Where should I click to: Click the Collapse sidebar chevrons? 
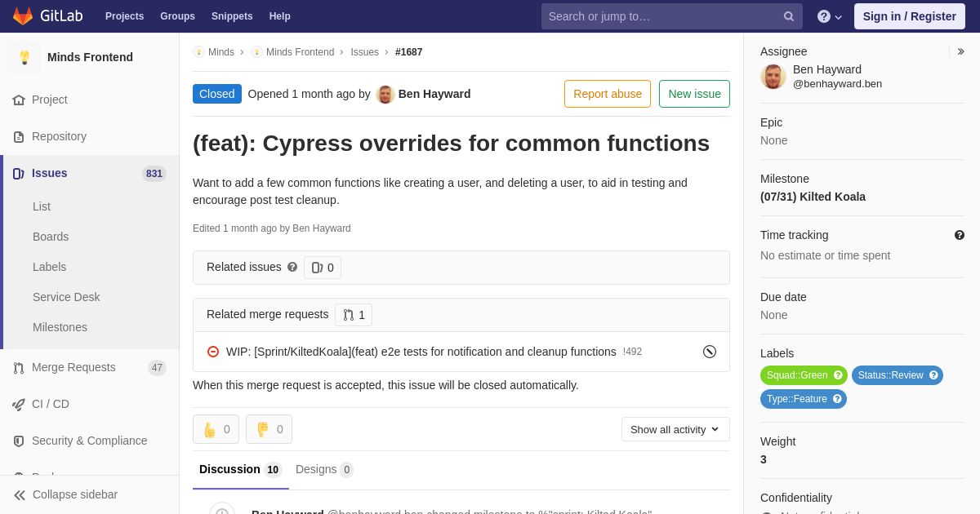pos(20,494)
